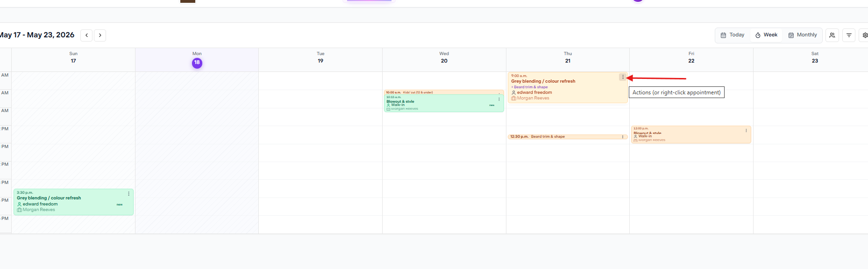Click briefcase icon beside Morgan Reeves on Thursday
Viewport: 868px width, 269px height.
pos(513,98)
